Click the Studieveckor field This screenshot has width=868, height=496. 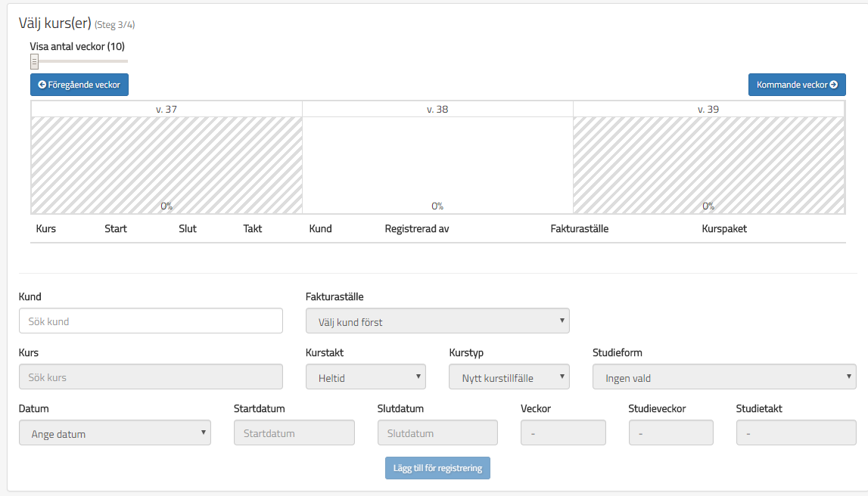(x=670, y=433)
